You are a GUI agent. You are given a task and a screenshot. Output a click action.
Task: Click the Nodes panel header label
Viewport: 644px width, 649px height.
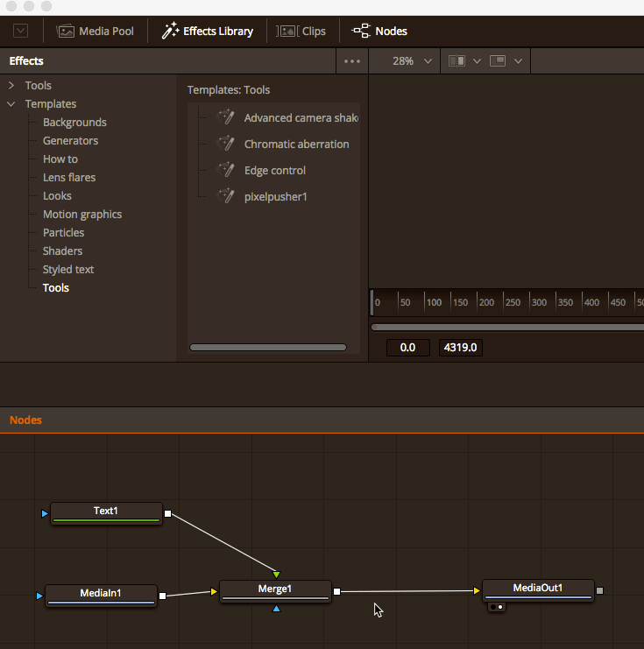coord(25,420)
